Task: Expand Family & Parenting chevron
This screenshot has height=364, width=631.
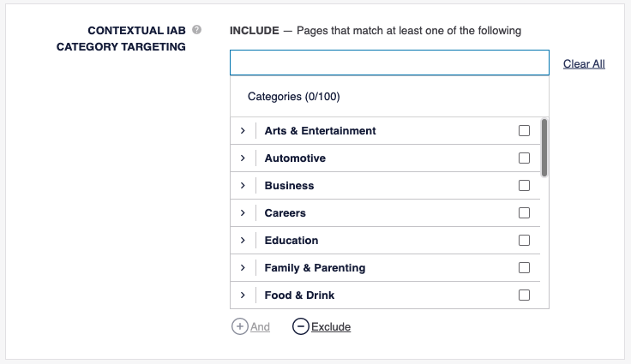Action: pyautogui.click(x=243, y=268)
